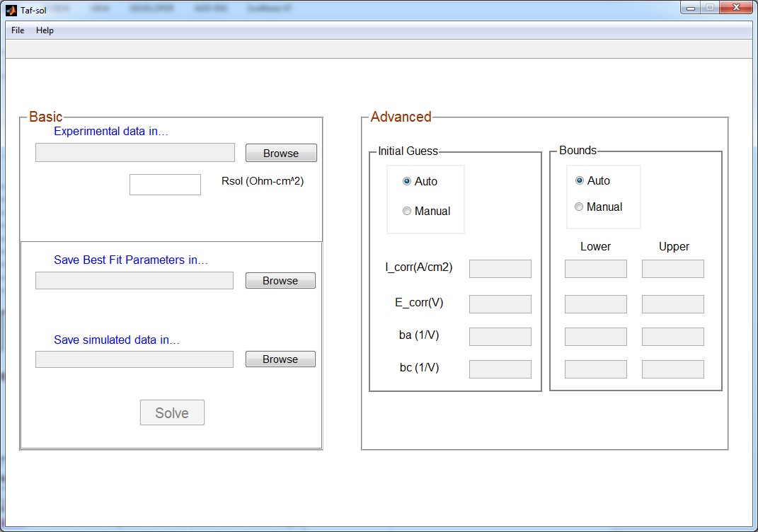758x532 pixels.
Task: Open the Help menu
Action: [x=45, y=30]
